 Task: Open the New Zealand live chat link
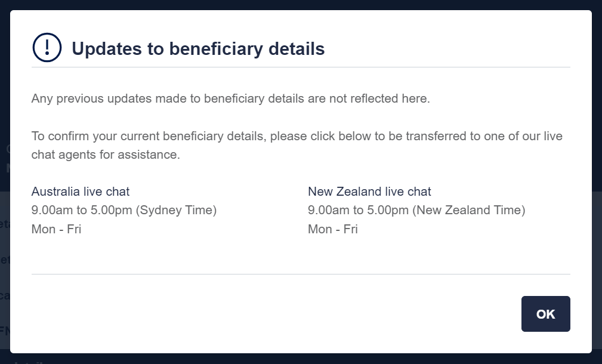tap(369, 191)
